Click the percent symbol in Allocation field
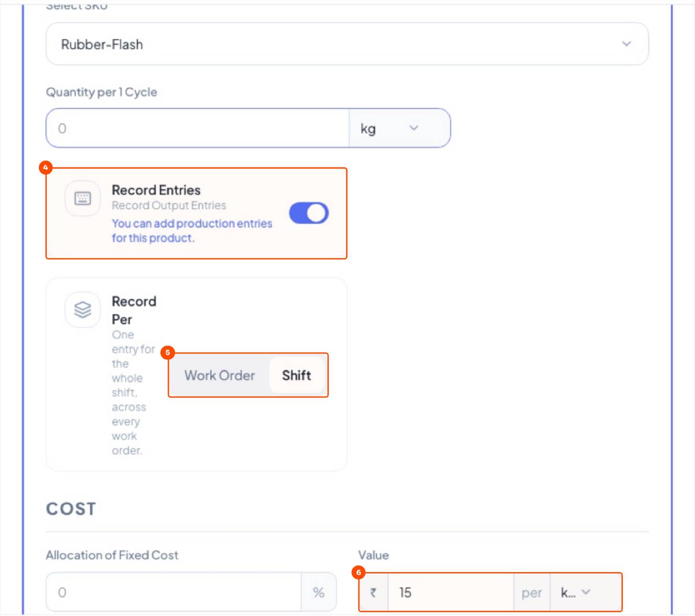The height and width of the screenshot is (616, 695). tap(318, 593)
